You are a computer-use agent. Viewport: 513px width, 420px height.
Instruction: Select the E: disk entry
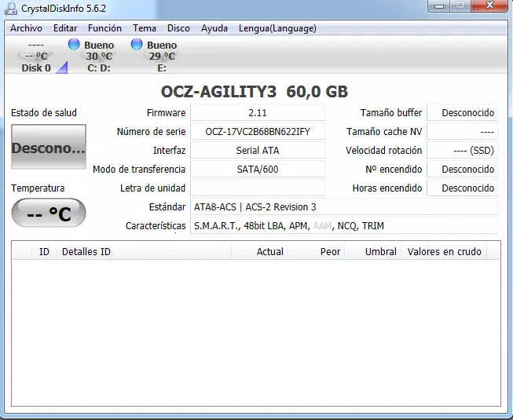(x=162, y=57)
